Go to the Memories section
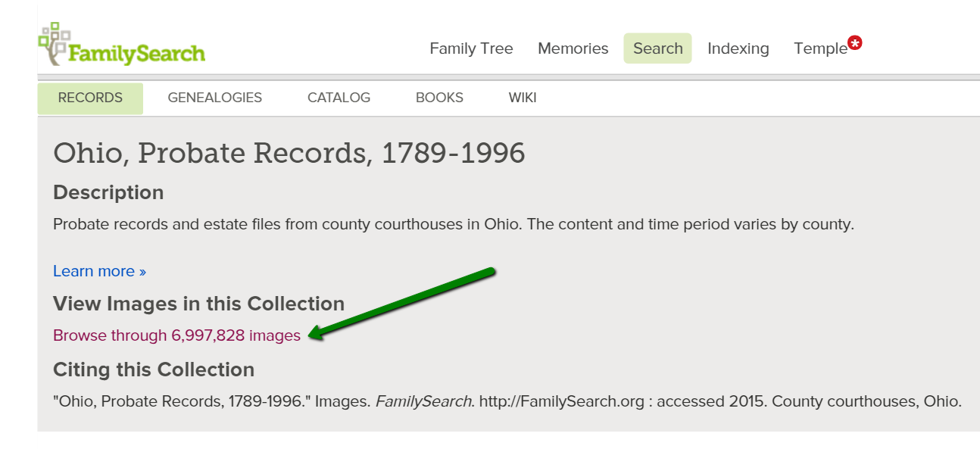This screenshot has width=980, height=449. [573, 48]
